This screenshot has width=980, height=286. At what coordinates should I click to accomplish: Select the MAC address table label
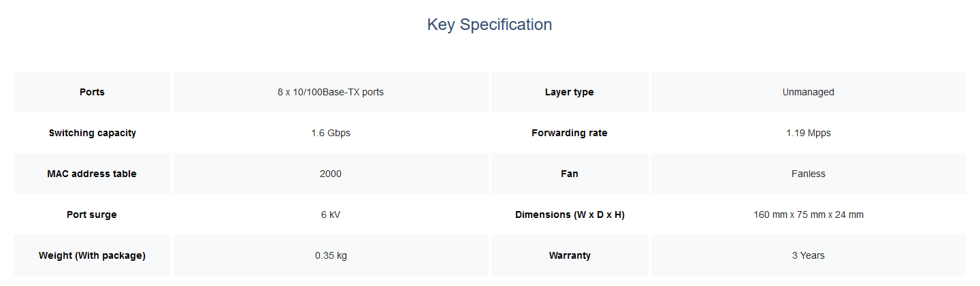(92, 174)
